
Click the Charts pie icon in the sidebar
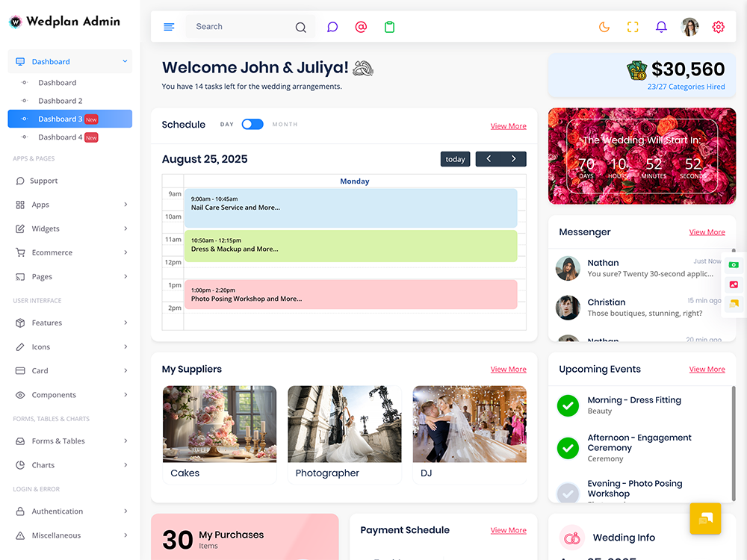[x=20, y=464]
